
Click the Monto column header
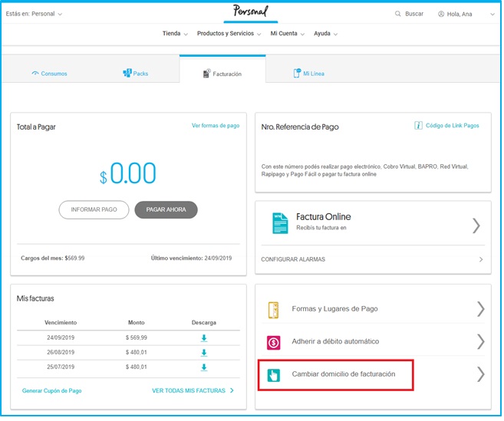click(x=137, y=324)
